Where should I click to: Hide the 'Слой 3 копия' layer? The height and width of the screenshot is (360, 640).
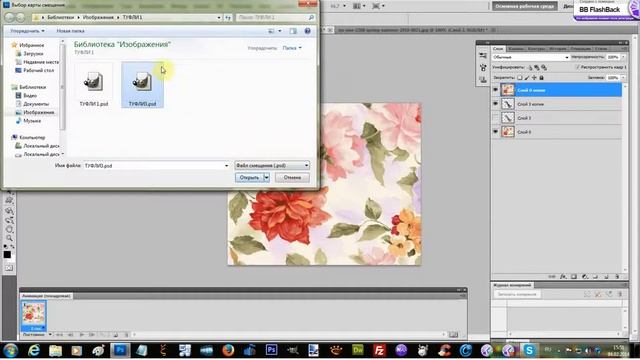495,104
